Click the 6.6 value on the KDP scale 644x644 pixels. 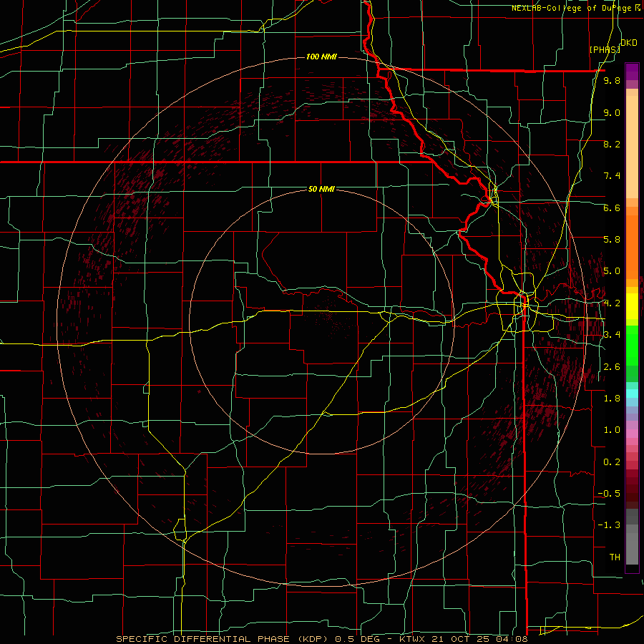point(612,208)
